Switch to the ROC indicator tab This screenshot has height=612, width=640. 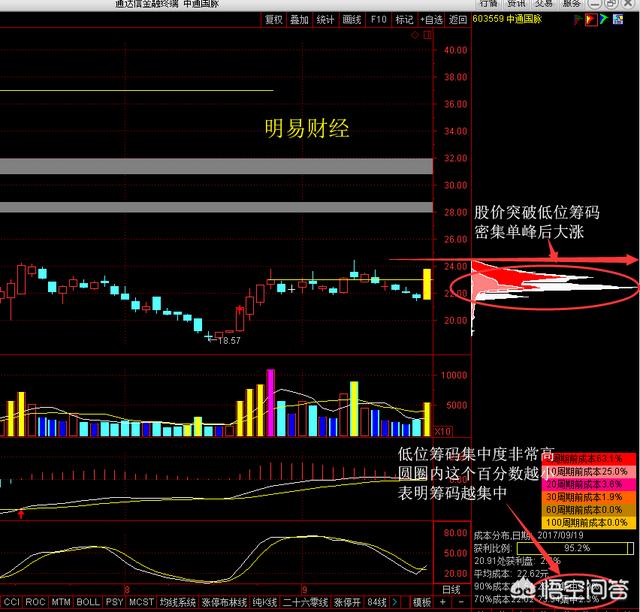tap(36, 602)
